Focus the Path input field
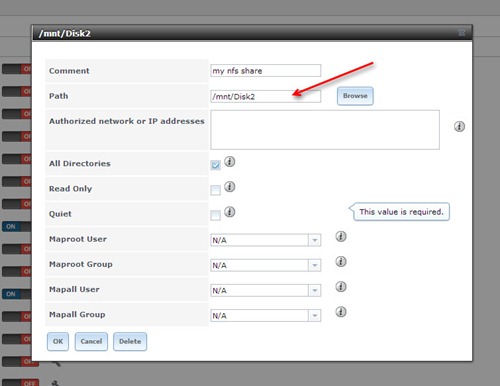 pos(266,96)
